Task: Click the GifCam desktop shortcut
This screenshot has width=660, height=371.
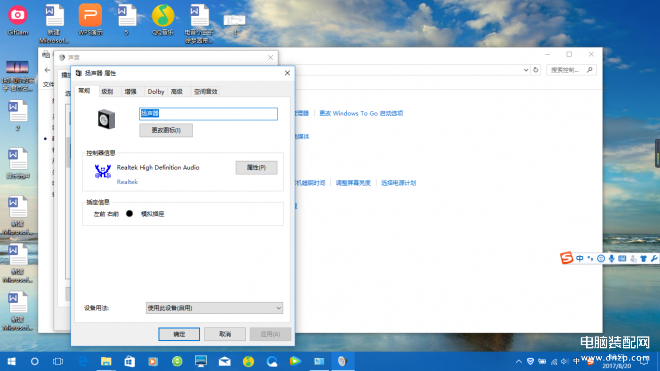Action: (x=18, y=19)
